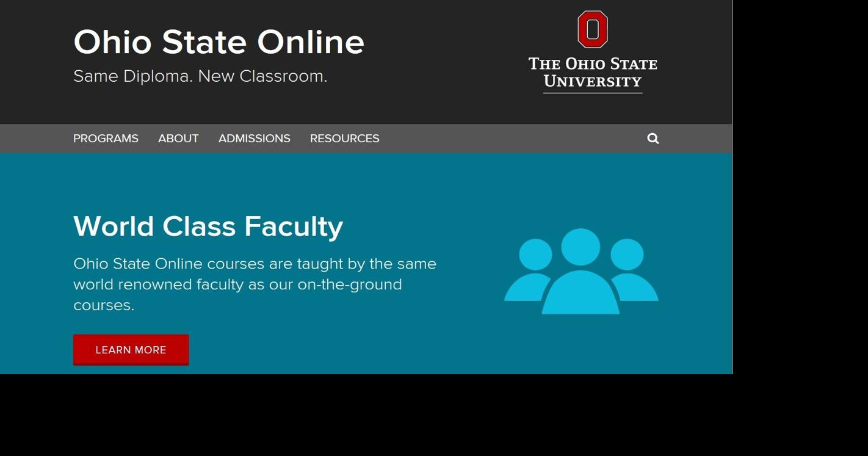Click the Learn More button

coord(131,350)
